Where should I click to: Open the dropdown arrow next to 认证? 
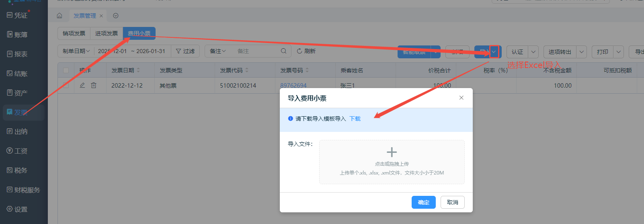pyautogui.click(x=533, y=52)
